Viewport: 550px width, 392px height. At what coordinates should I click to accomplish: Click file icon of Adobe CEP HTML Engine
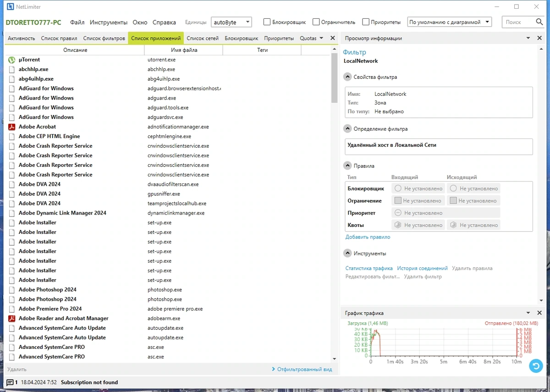[12, 136]
